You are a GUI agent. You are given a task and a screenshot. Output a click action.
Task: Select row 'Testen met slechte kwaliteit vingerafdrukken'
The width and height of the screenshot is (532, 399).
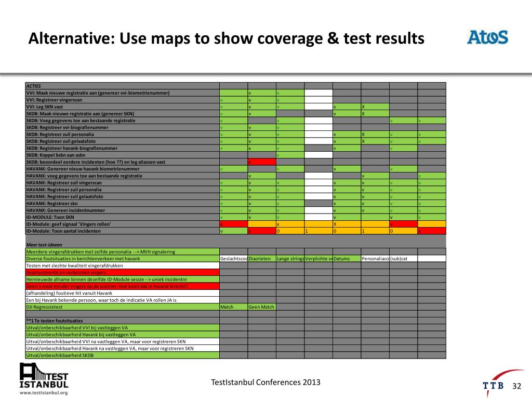(x=123, y=265)
